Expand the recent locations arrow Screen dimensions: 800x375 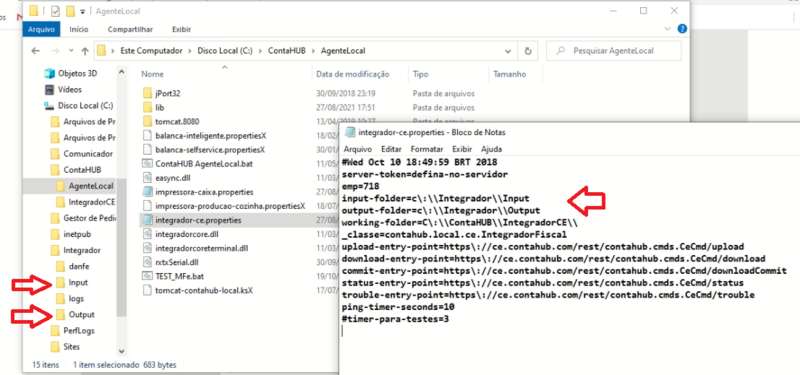[71, 51]
